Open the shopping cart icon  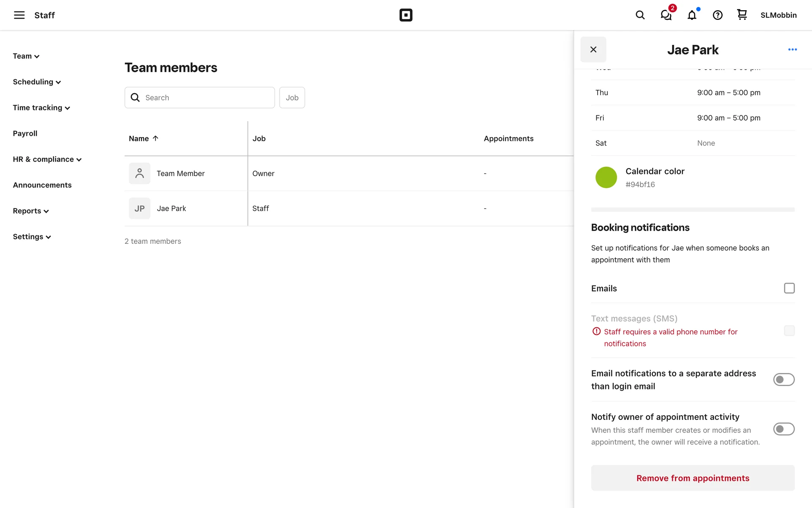point(742,15)
